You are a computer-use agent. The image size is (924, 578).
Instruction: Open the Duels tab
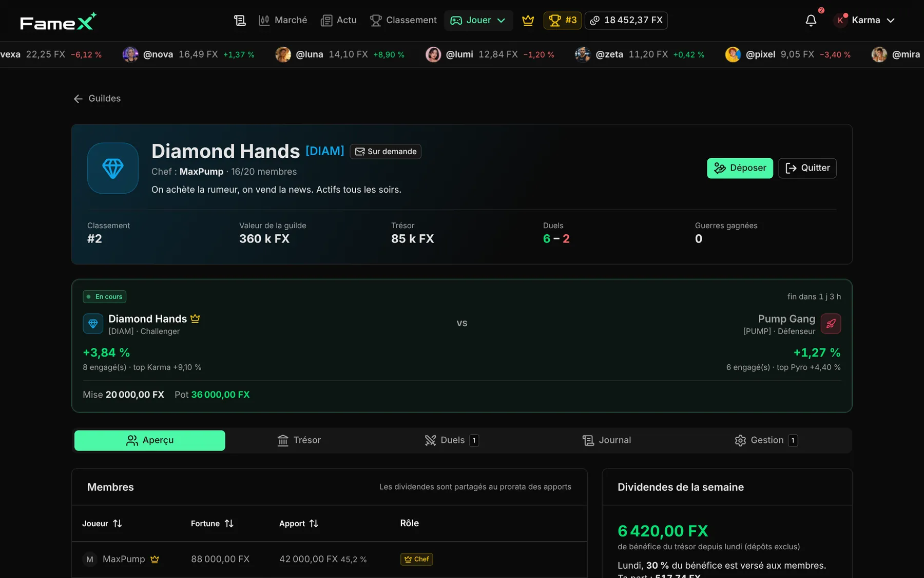click(452, 440)
